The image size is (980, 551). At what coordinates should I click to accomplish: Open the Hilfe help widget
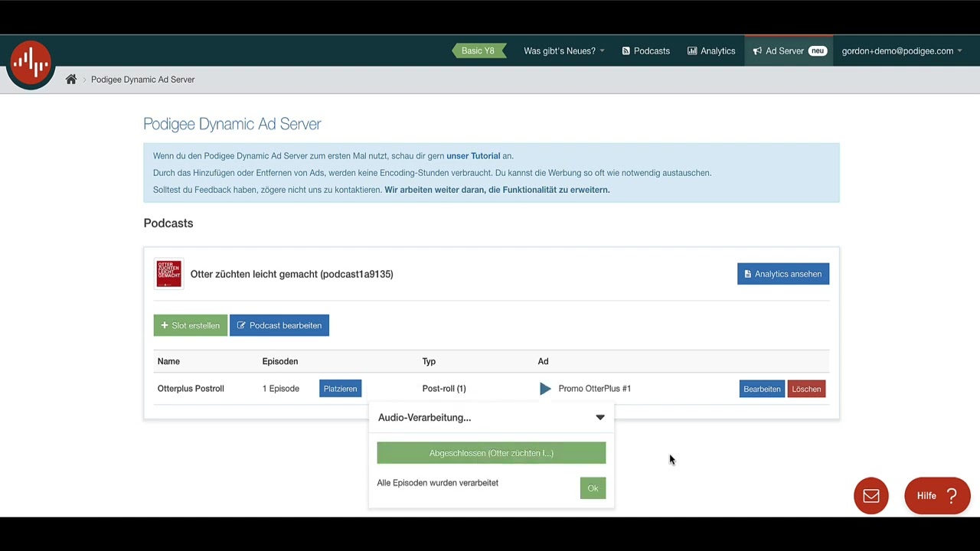(937, 496)
